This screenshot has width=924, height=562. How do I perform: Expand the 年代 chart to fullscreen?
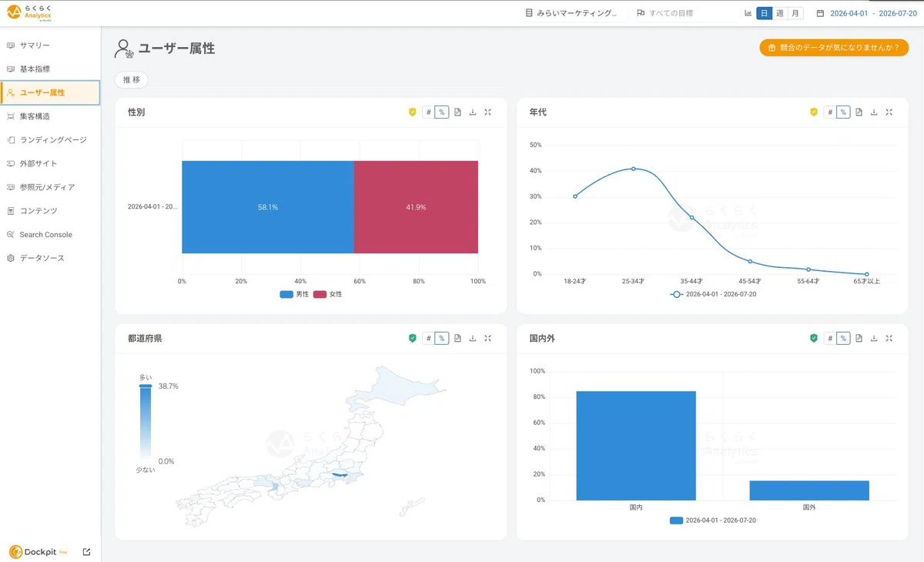point(889,112)
